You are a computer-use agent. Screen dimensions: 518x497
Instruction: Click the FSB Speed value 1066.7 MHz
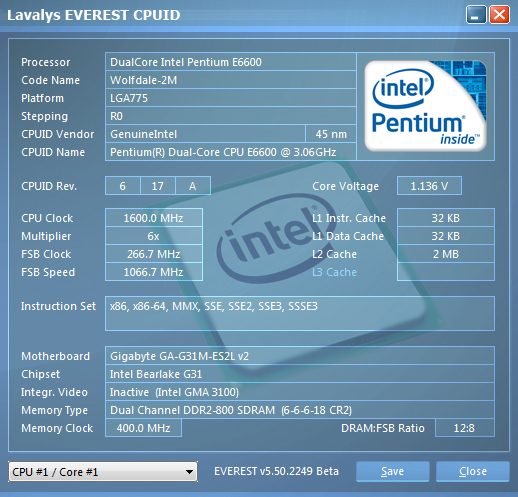pos(154,272)
